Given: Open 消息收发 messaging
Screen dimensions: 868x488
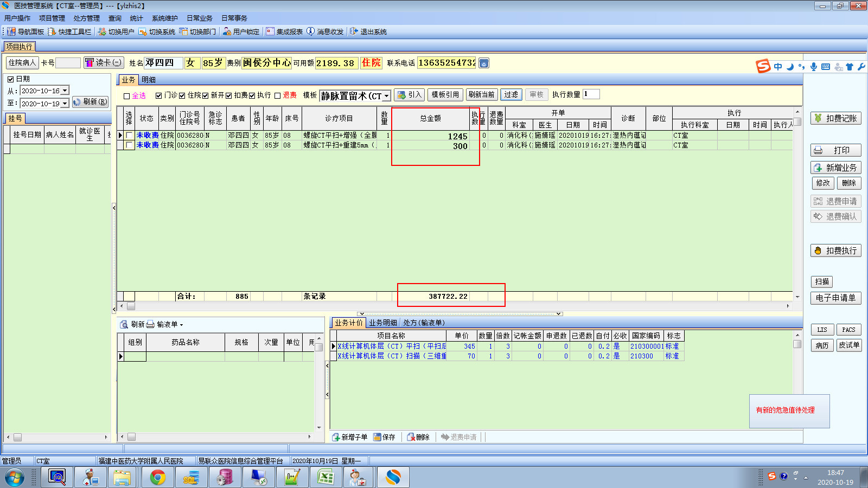Looking at the screenshot, I should click(325, 31).
